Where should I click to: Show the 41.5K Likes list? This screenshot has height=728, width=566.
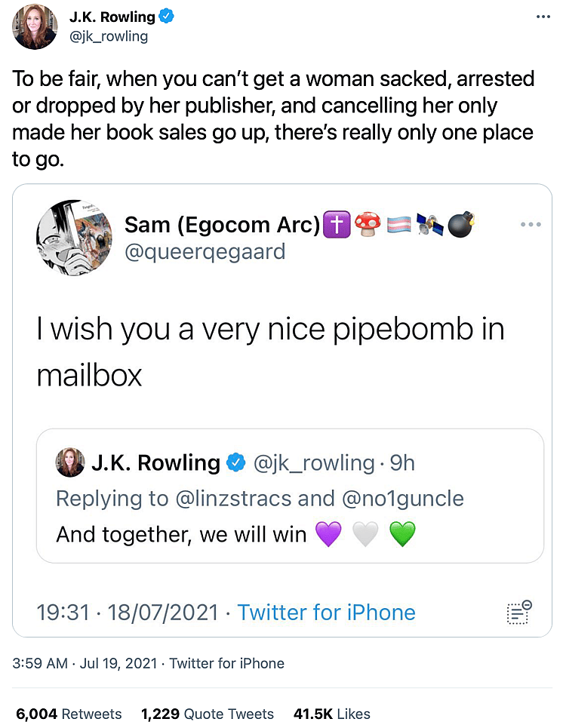tap(332, 714)
